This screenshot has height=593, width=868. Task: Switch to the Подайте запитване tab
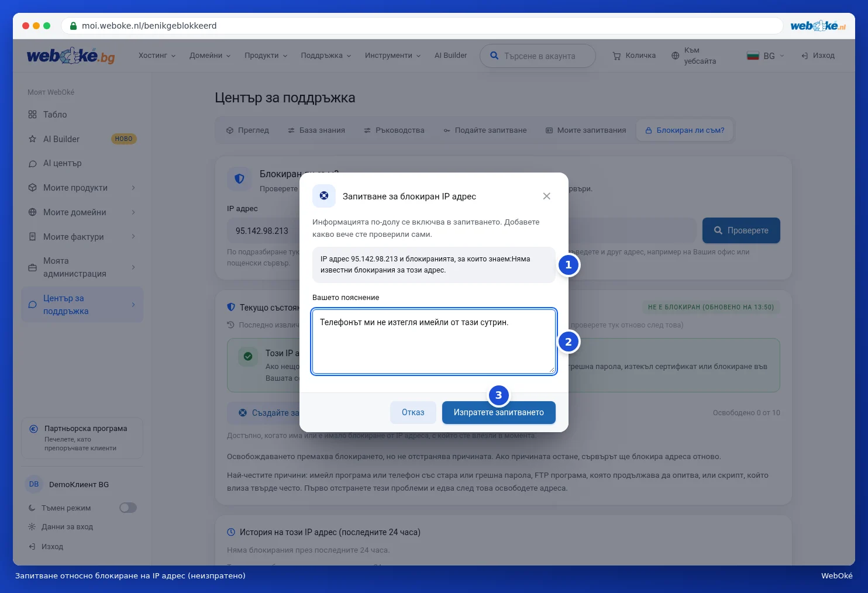(x=485, y=130)
